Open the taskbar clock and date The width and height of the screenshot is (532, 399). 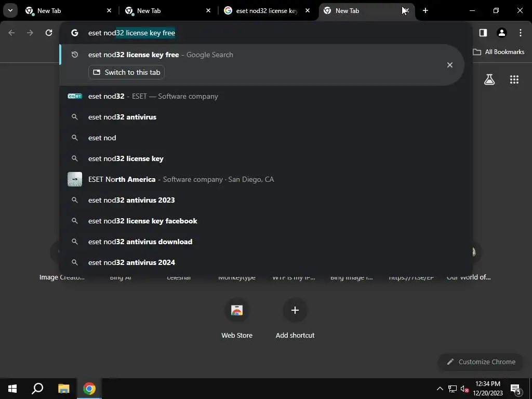tap(488, 389)
